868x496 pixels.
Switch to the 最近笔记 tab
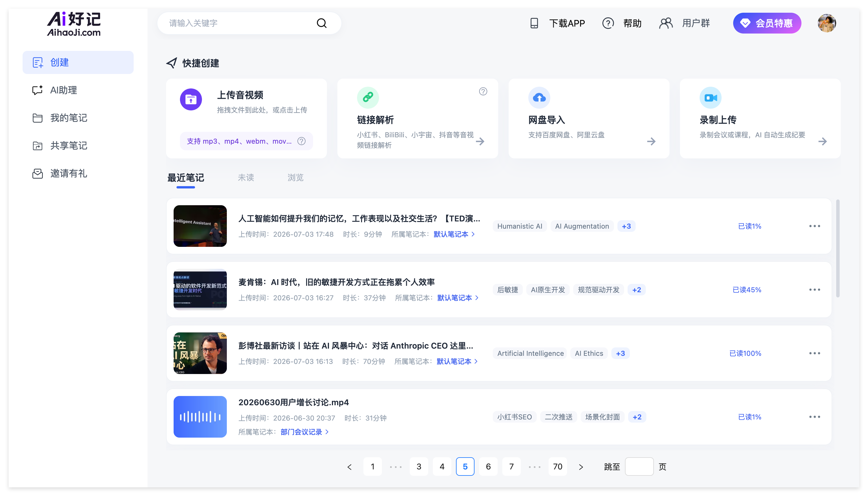[185, 177]
